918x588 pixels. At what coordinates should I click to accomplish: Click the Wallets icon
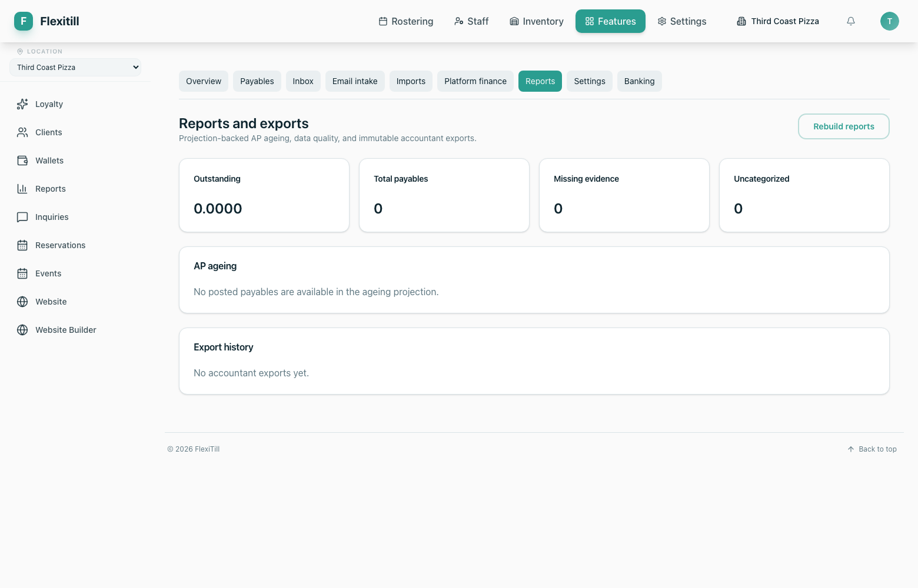[x=22, y=161]
